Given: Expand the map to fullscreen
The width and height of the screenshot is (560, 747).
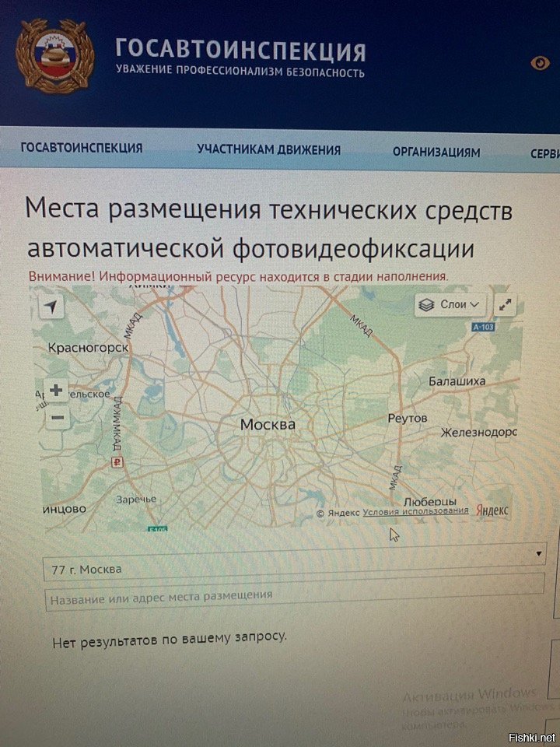Looking at the screenshot, I should pos(506,304).
